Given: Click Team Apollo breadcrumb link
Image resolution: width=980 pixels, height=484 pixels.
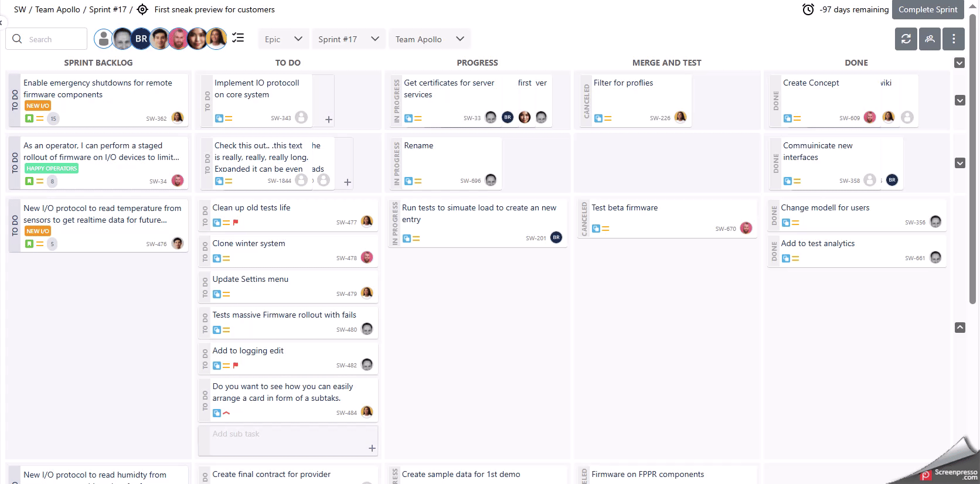Looking at the screenshot, I should [57, 9].
